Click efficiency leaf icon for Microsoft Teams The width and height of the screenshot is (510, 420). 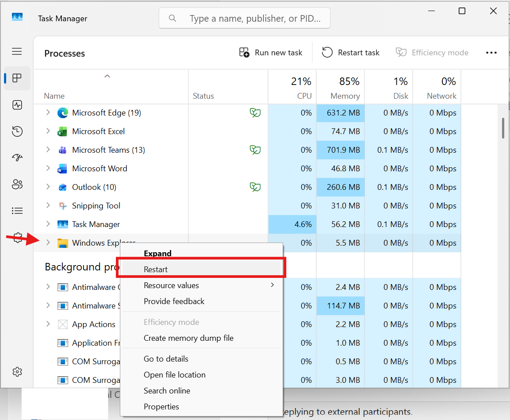255,150
